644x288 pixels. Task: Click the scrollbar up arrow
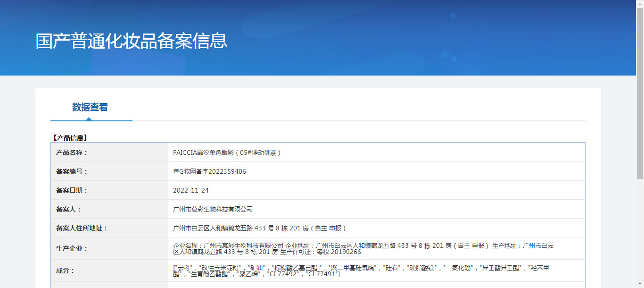[640, 4]
